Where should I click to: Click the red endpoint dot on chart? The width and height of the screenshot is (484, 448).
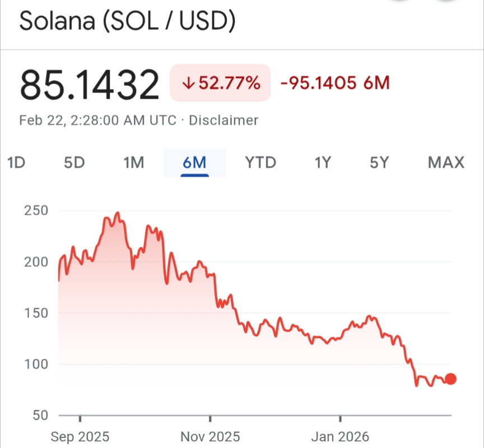tap(450, 379)
